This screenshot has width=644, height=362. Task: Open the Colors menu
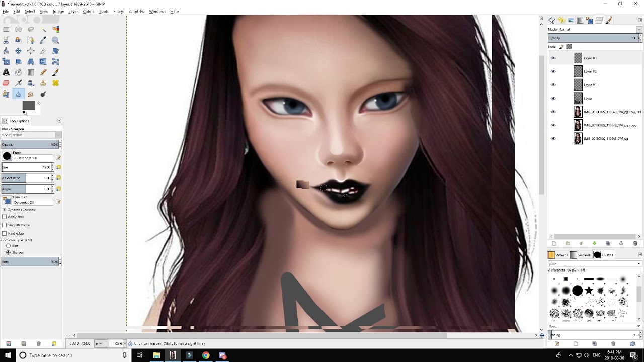tap(89, 11)
